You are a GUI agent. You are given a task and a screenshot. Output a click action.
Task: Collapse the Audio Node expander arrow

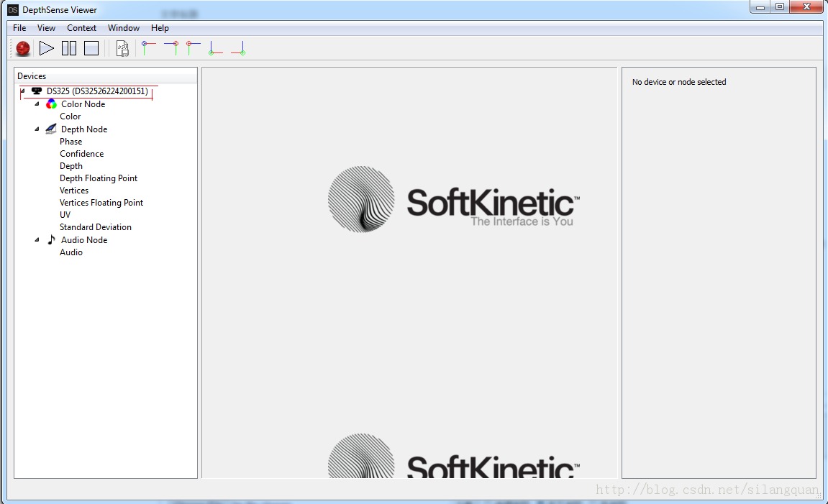(x=37, y=240)
